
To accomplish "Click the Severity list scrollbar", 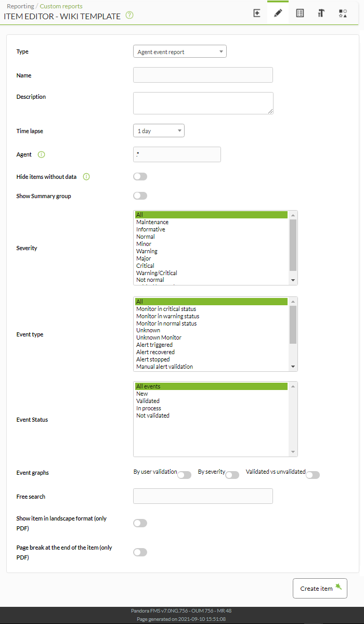I will click(x=293, y=248).
